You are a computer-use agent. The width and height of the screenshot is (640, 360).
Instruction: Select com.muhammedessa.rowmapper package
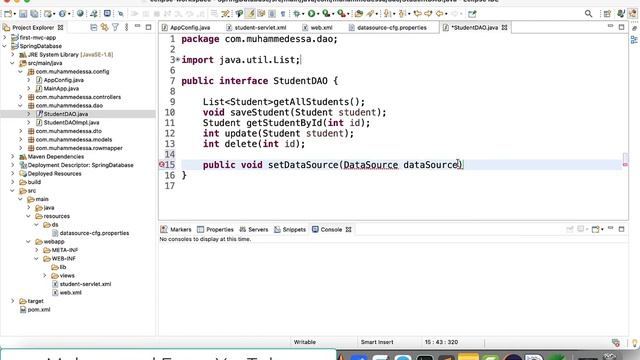click(x=79, y=148)
